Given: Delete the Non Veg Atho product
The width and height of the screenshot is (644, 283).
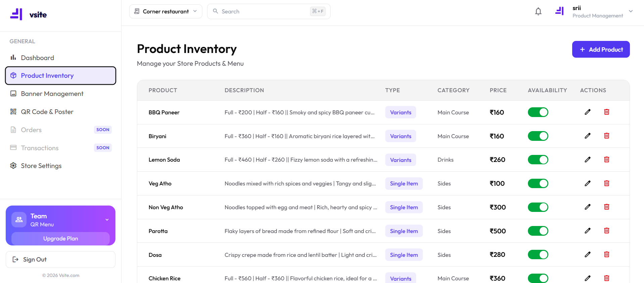Looking at the screenshot, I should 607,207.
